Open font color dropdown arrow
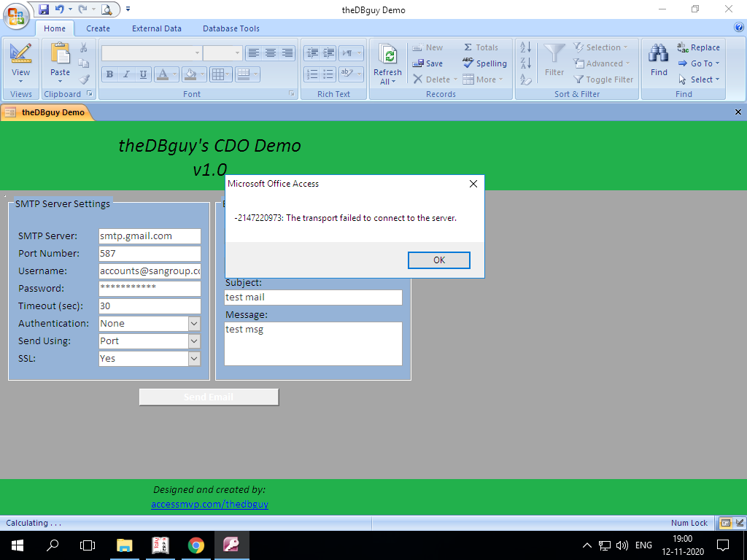 [175, 74]
